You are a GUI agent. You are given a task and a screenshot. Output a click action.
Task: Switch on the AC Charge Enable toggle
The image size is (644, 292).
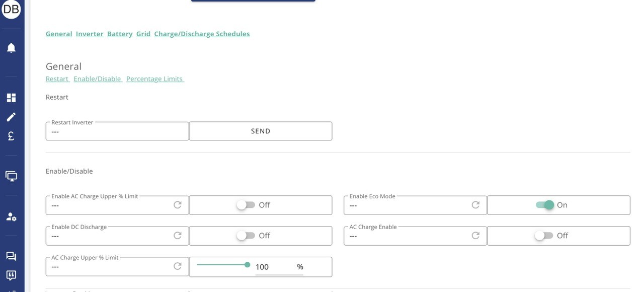(544, 236)
